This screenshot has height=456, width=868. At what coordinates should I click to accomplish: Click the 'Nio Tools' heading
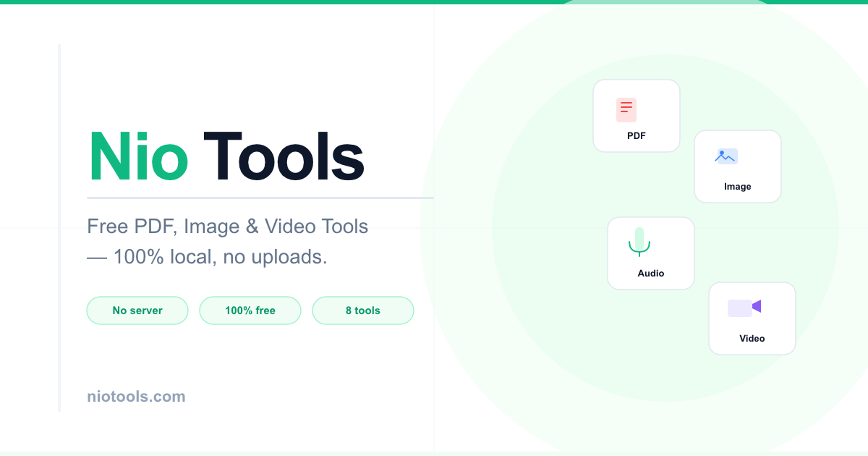(226, 156)
